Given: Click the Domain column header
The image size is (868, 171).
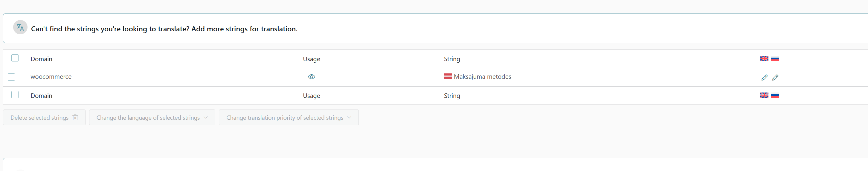Looking at the screenshot, I should point(42,59).
